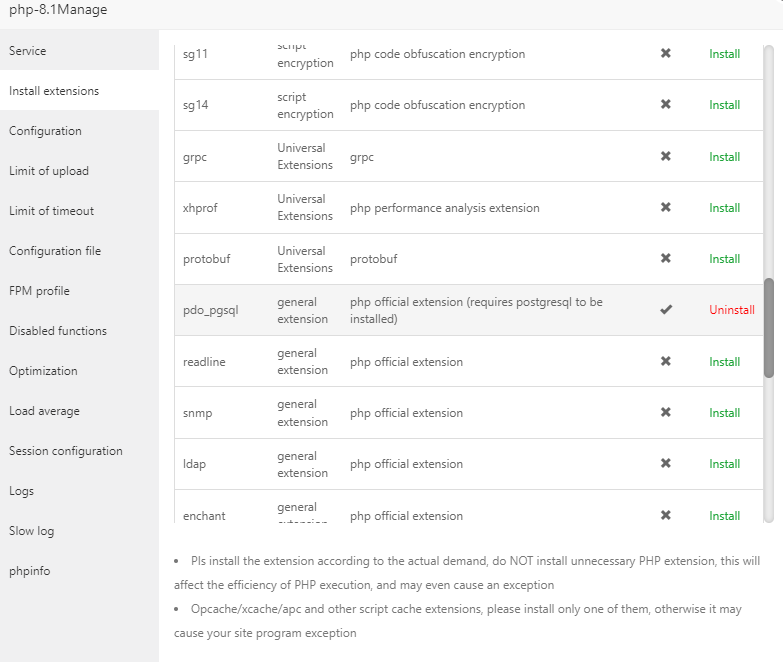This screenshot has height=662, width=783.
Task: Switch to Configuration file tab
Action: (55, 251)
